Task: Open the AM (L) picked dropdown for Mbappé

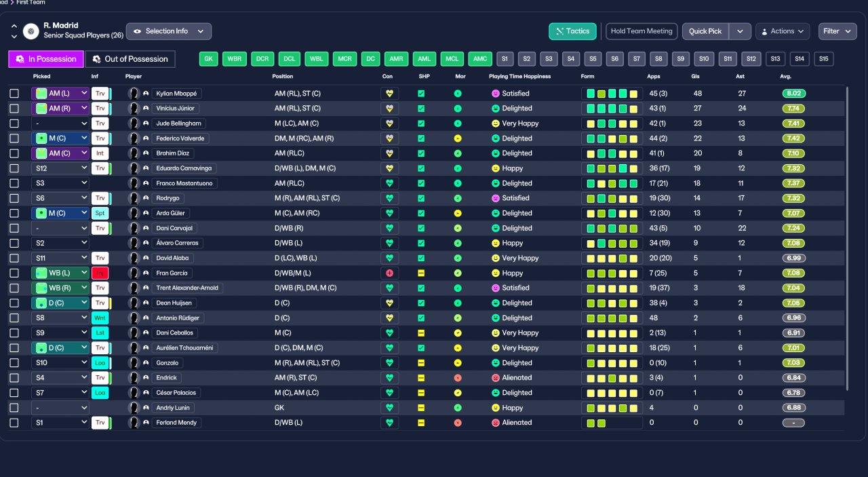Action: (x=60, y=94)
